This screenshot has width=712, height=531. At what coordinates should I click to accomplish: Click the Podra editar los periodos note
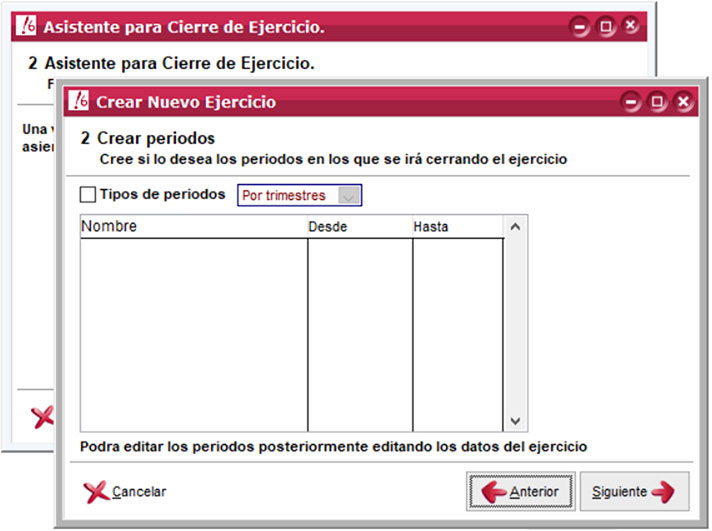click(334, 447)
